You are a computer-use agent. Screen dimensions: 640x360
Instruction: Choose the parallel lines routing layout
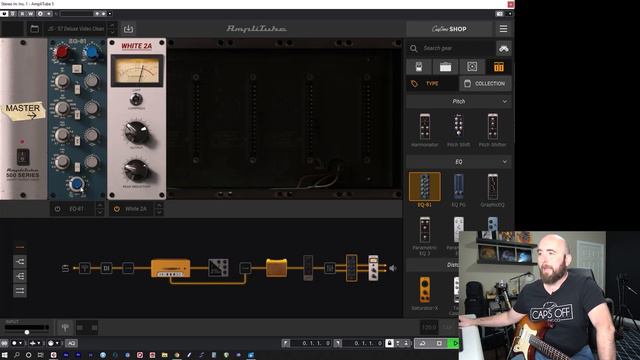click(20, 291)
